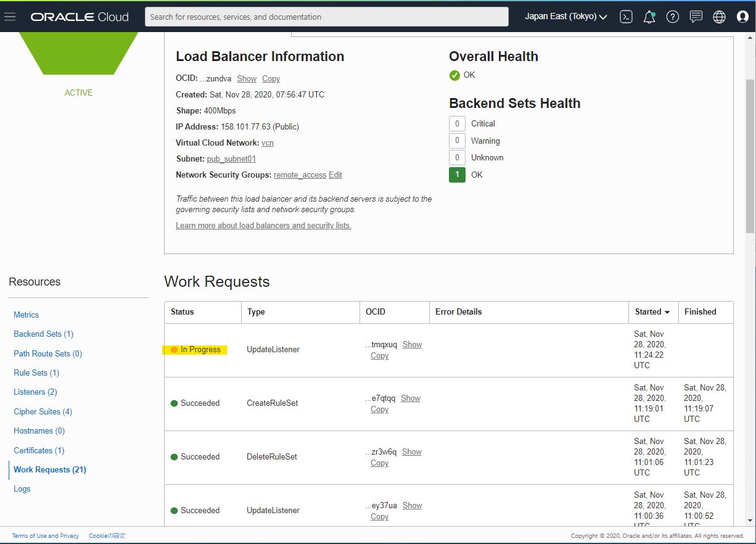Select Cipher Suites (4) in Resources
This screenshot has height=544, width=756.
click(x=43, y=411)
